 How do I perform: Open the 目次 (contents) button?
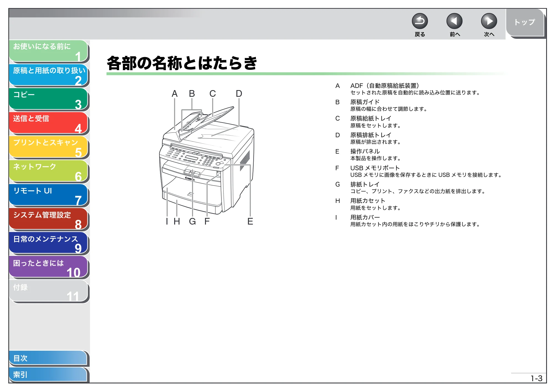pos(48,358)
